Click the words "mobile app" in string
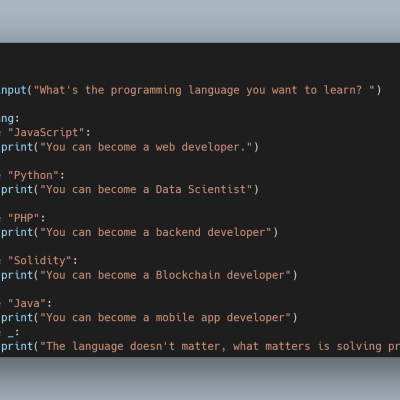Screen dimensions: 400x400 click(188, 317)
